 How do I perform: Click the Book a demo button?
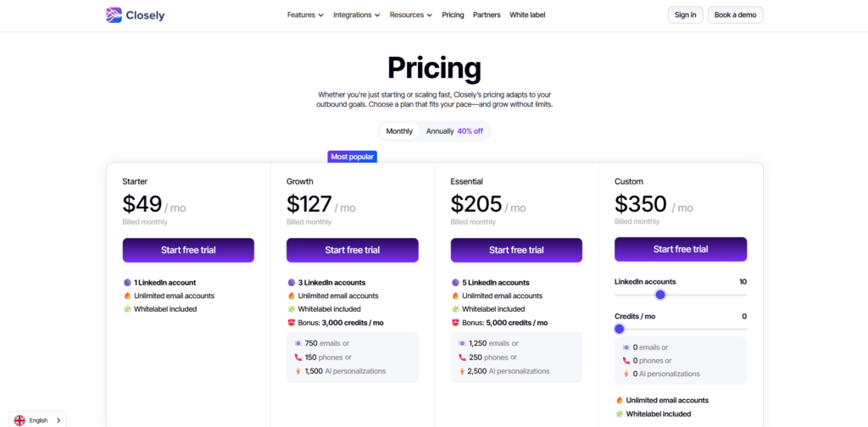[x=735, y=14]
